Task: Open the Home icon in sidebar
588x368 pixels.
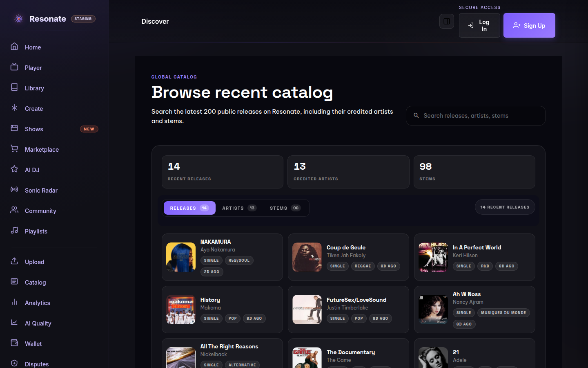Action: click(x=14, y=46)
